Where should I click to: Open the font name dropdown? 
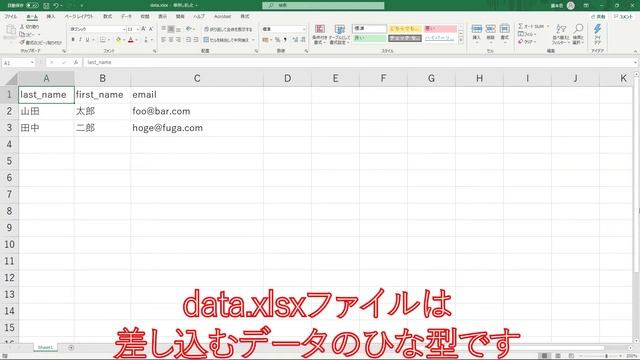click(x=124, y=29)
